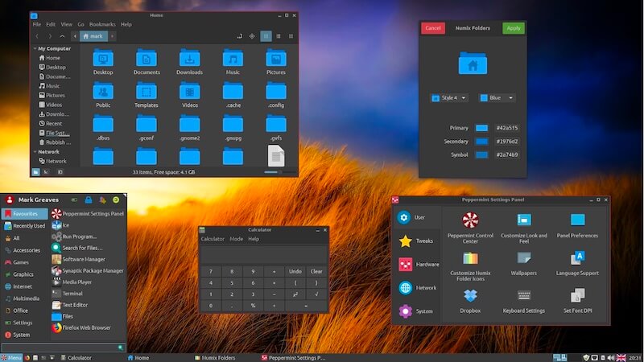Select Hardware tab in settings panel
Screen dimensions: 644x362
417,265
